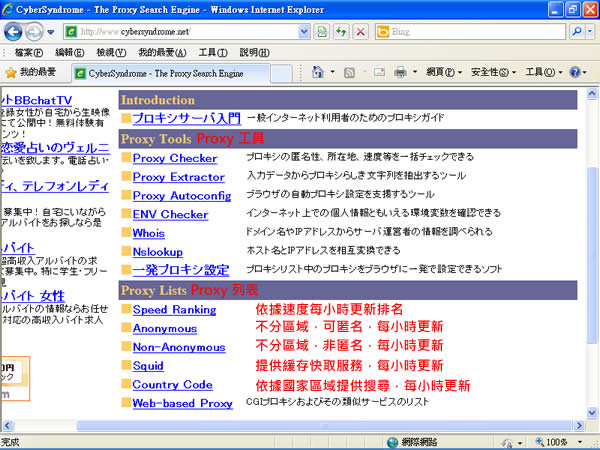Open the recent pages dropdown next to Forward
The height and width of the screenshot is (450, 600).
click(x=51, y=33)
